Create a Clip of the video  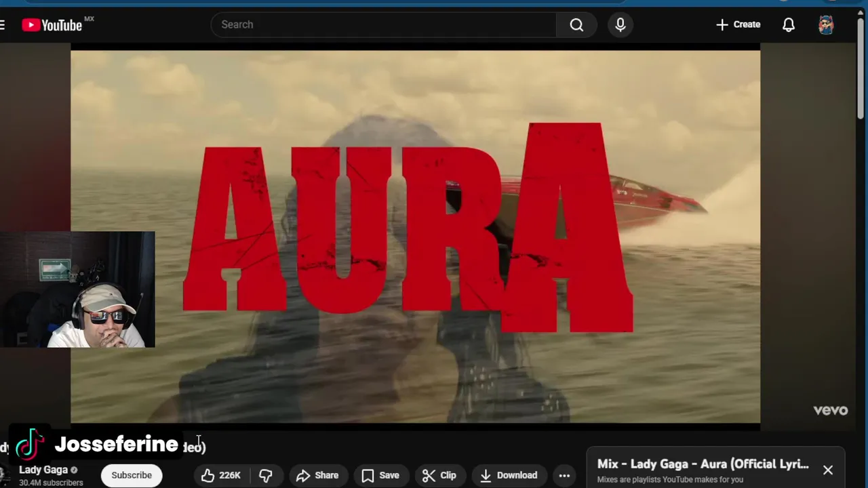(x=439, y=475)
